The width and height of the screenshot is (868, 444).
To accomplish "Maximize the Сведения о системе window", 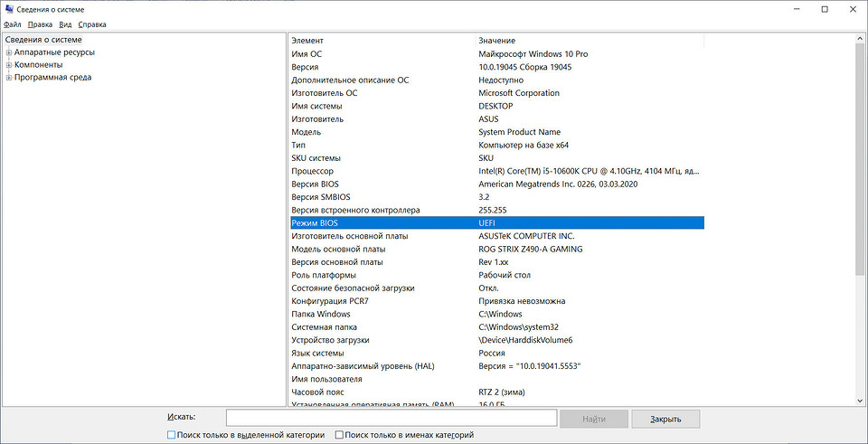I will point(825,9).
